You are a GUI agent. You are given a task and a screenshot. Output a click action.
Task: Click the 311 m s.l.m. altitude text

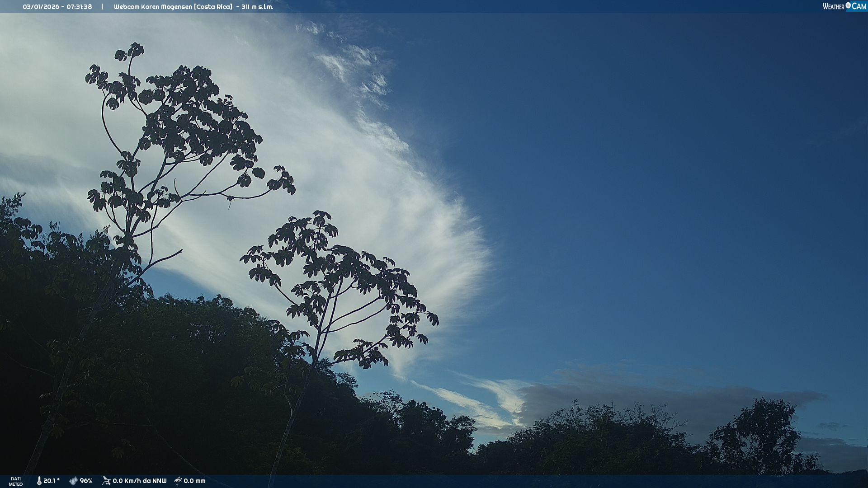(x=257, y=7)
